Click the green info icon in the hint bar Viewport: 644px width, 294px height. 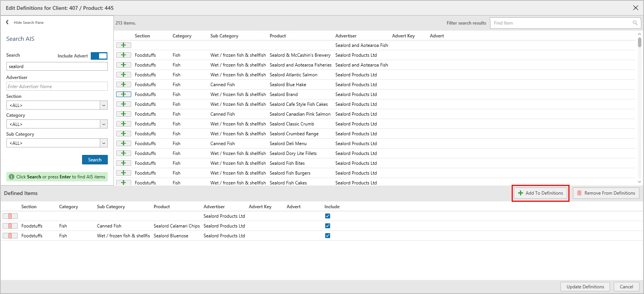11,177
